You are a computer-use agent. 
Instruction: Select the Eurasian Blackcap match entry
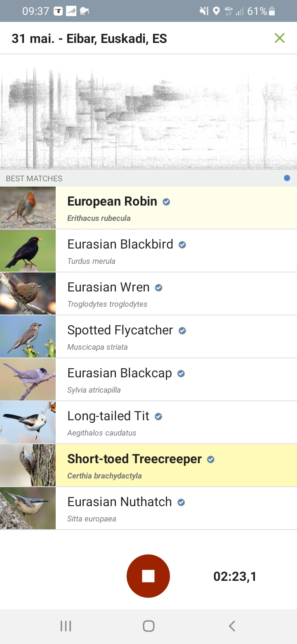coord(148,379)
